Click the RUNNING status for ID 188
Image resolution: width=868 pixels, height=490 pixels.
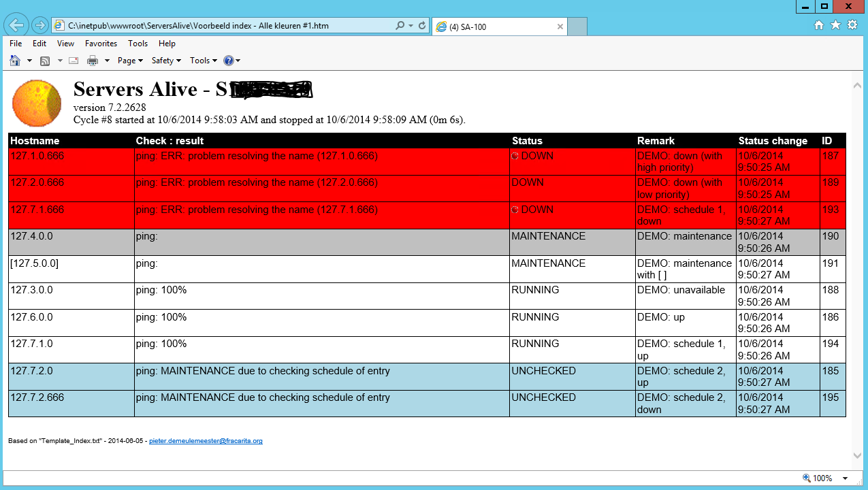click(535, 290)
